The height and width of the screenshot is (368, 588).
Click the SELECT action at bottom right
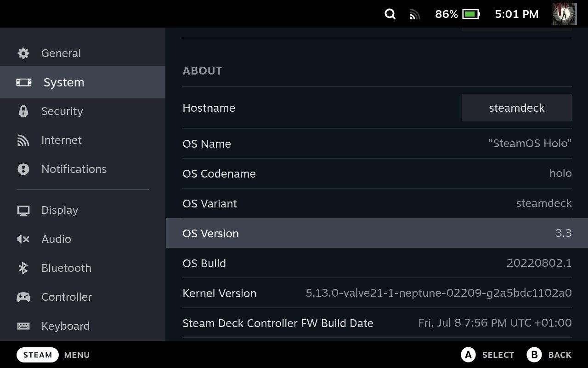click(x=488, y=355)
